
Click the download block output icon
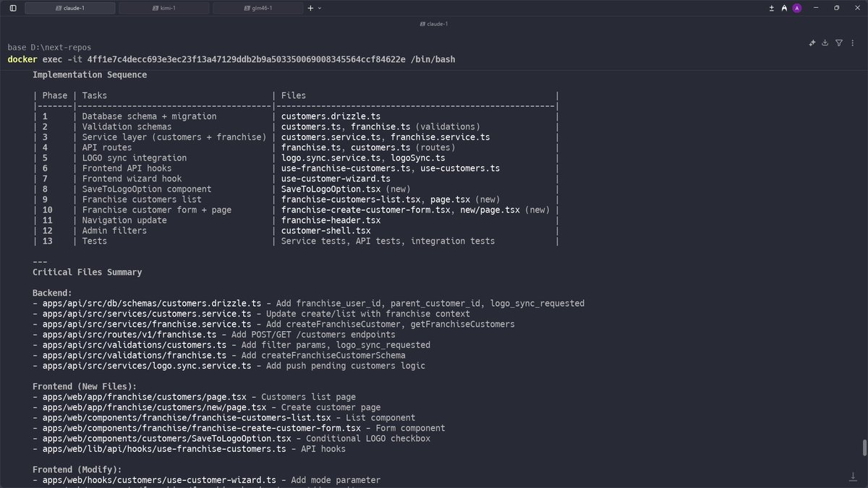pyautogui.click(x=825, y=43)
